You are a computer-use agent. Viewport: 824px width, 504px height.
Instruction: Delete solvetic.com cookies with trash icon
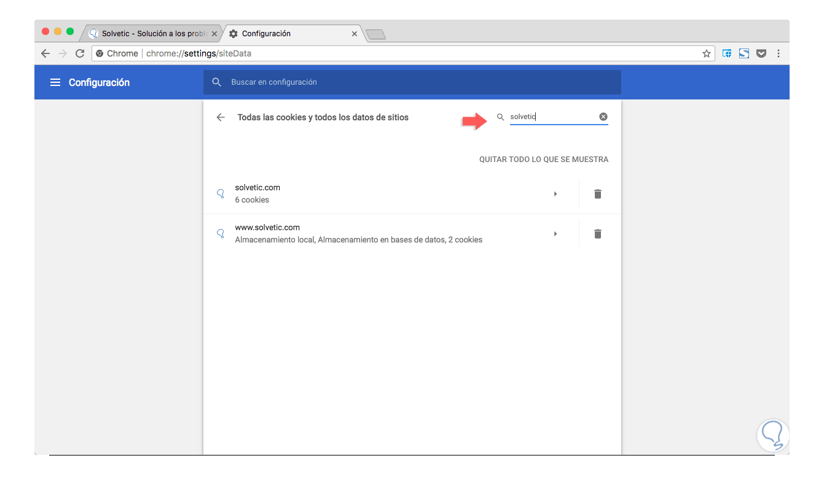point(598,194)
